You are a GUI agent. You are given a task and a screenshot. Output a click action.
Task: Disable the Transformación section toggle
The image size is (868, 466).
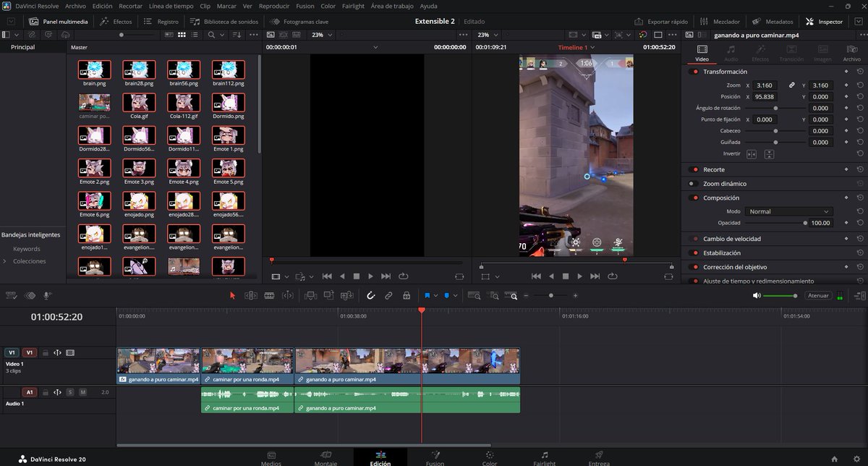(695, 72)
